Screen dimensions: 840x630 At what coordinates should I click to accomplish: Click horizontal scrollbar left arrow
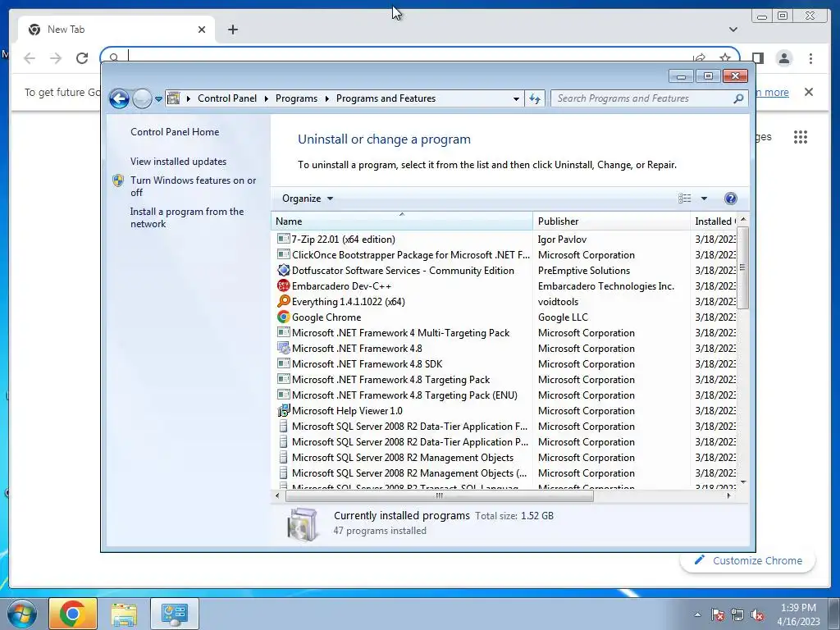click(277, 495)
